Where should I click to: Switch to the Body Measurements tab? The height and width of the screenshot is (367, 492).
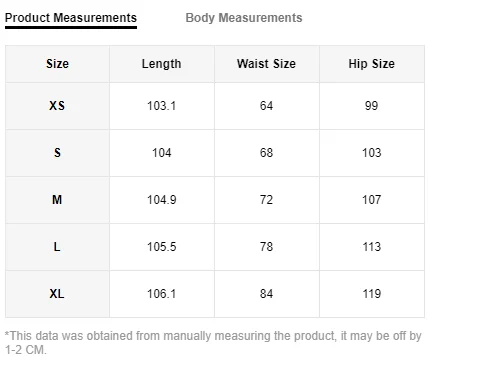(x=244, y=18)
